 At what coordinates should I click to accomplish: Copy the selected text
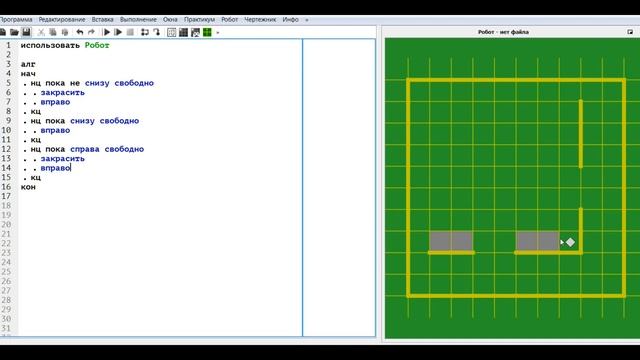53,32
